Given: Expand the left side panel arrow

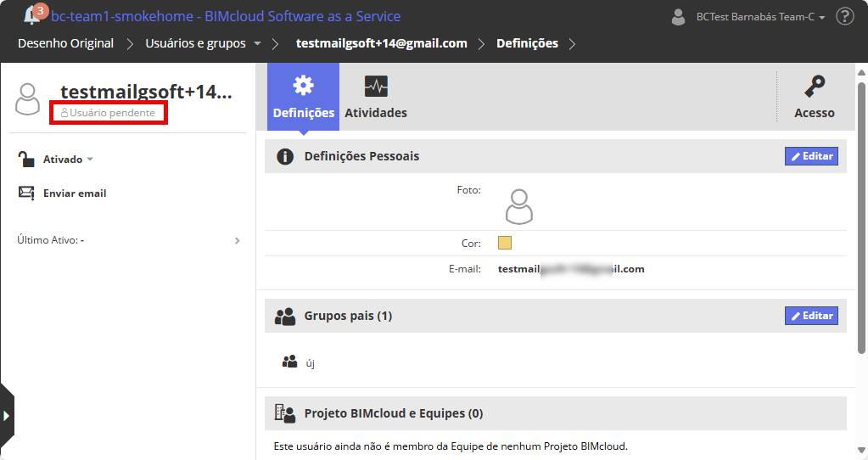Looking at the screenshot, I should 7,416.
